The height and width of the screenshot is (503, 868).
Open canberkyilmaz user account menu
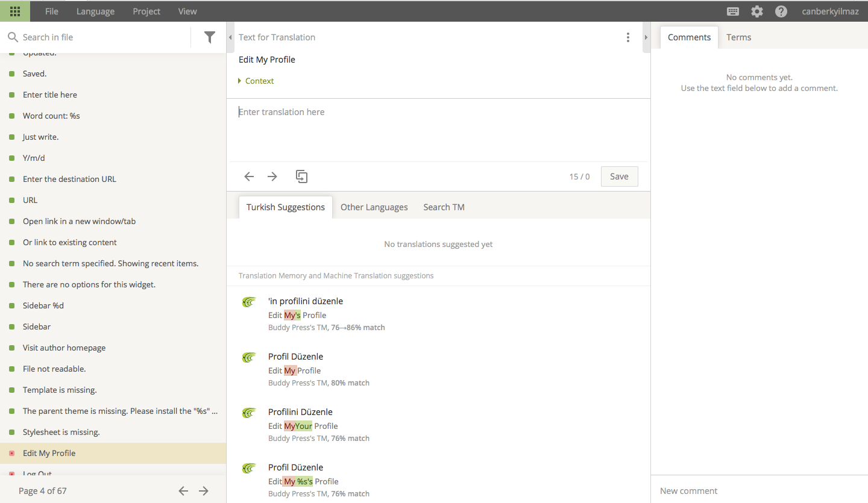point(830,11)
